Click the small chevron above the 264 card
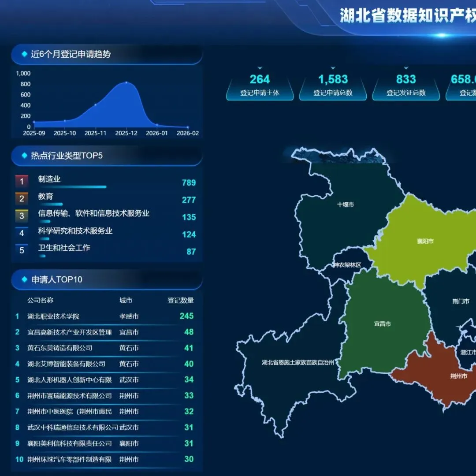The height and width of the screenshot is (476, 476). [x=260, y=68]
